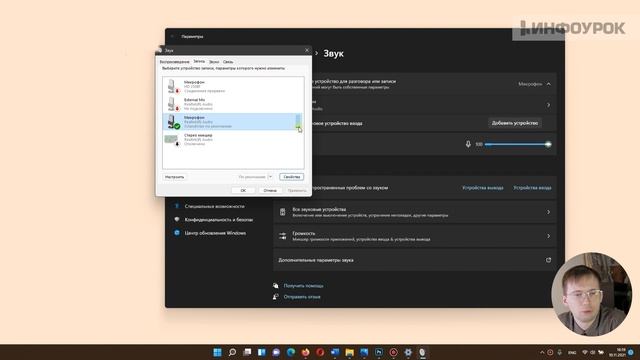Open network Wi-Fi icon in system tray
Viewport: 640px width, 360px height.
pos(584,352)
